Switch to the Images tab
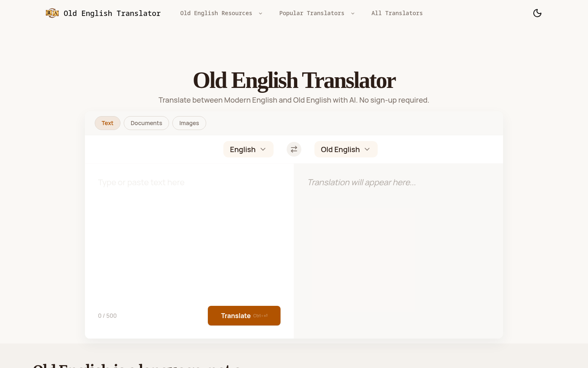This screenshot has width=588, height=368. (x=189, y=123)
